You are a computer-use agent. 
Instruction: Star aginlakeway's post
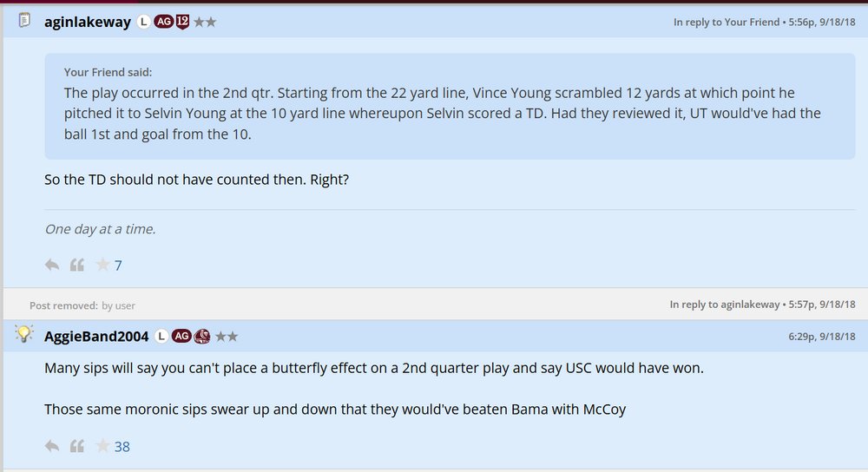point(102,265)
